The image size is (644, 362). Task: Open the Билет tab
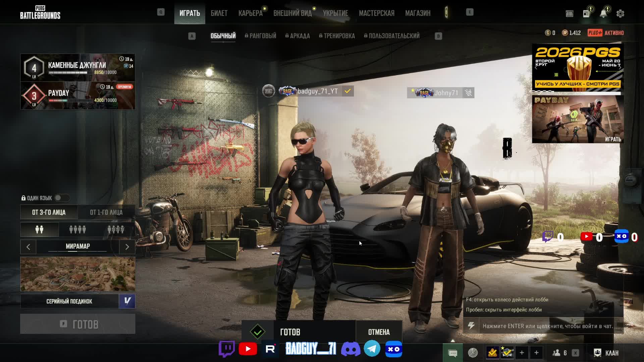coord(219,13)
